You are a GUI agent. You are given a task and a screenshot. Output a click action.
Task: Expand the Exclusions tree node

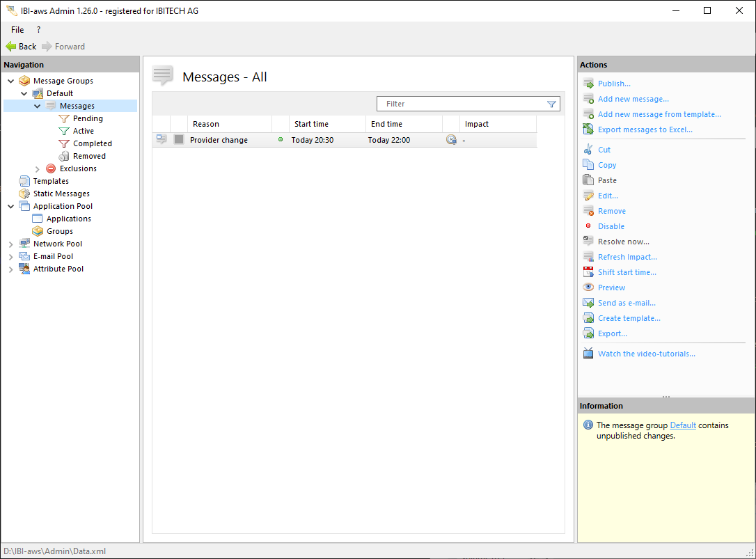coord(38,168)
